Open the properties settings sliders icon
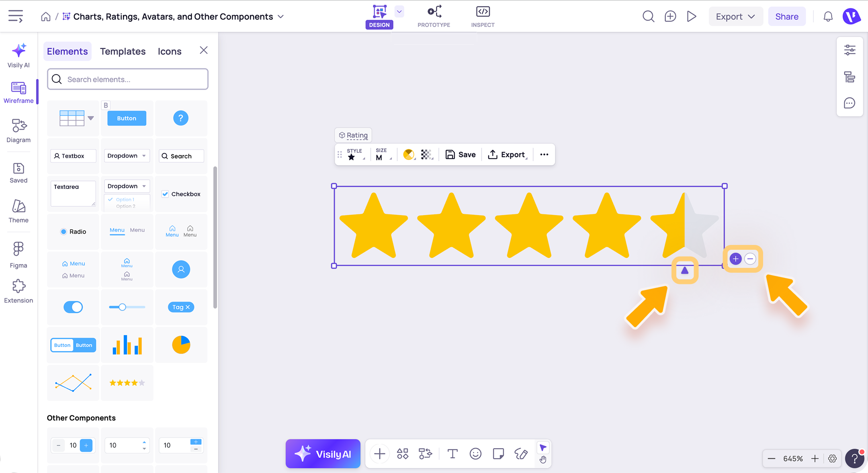The image size is (868, 473). [850, 50]
